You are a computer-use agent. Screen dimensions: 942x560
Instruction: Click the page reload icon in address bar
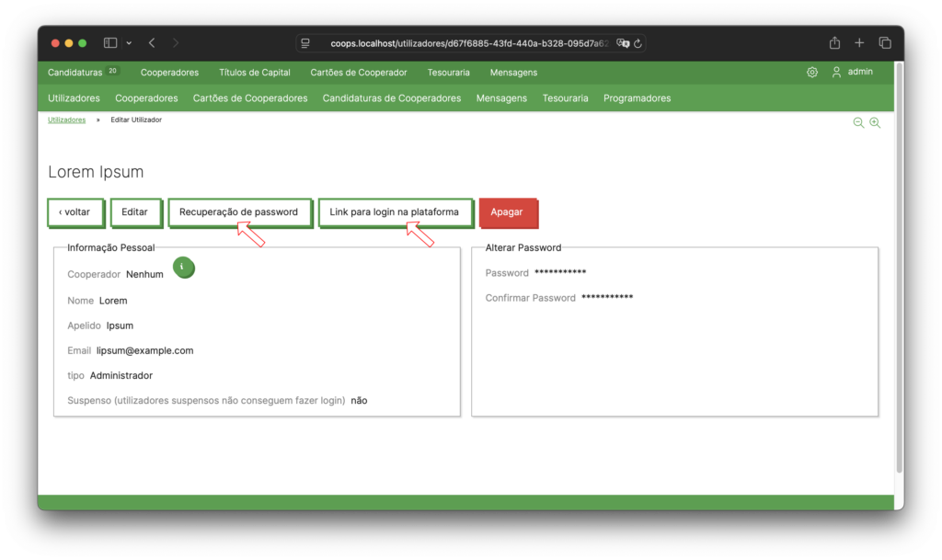pyautogui.click(x=638, y=43)
